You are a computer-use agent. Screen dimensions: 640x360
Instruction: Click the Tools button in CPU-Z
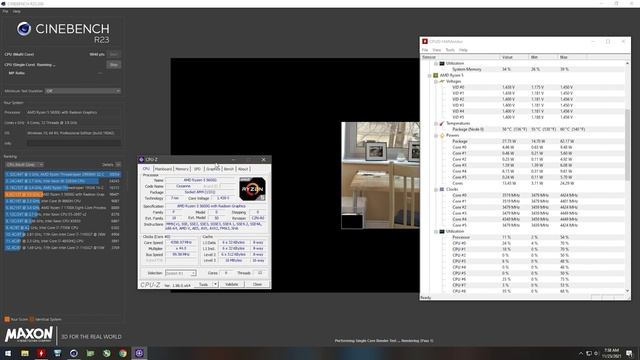203,284
